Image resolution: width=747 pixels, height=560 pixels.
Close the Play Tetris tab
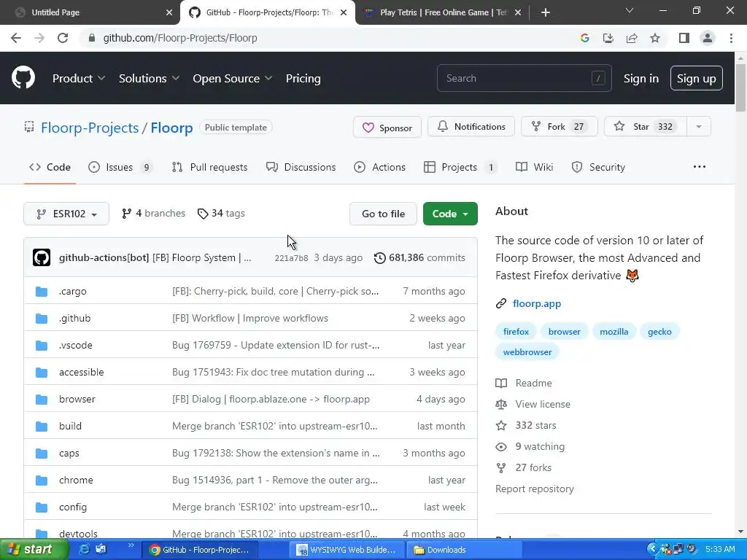click(x=518, y=12)
